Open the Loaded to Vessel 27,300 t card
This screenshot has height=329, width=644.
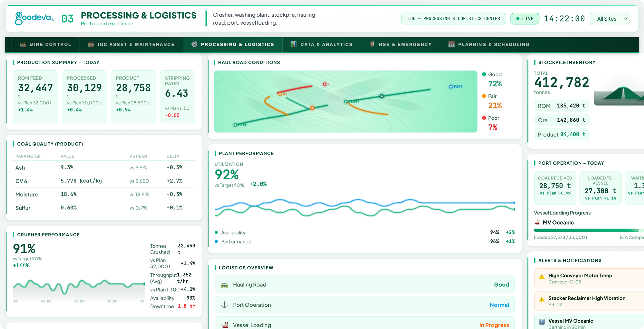[600, 188]
